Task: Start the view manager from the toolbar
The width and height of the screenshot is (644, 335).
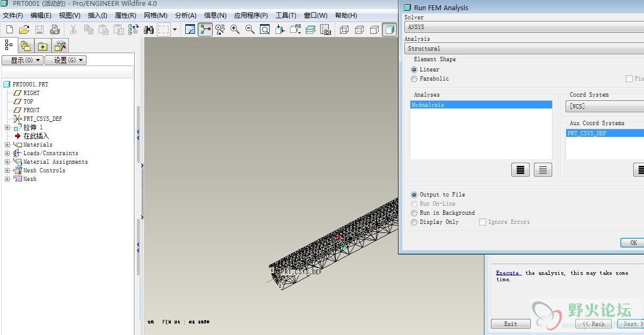Action: point(325,30)
